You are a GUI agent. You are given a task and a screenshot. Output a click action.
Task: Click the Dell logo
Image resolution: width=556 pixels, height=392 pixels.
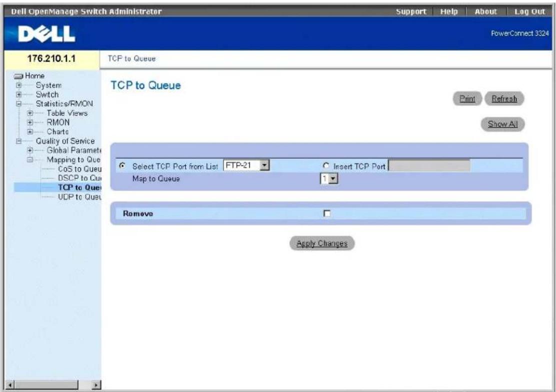point(46,34)
